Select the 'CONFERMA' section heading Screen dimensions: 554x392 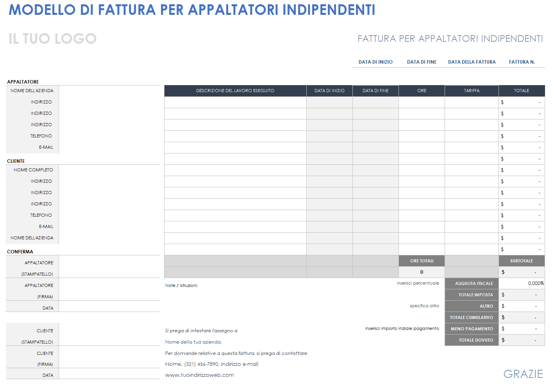pyautogui.click(x=20, y=252)
